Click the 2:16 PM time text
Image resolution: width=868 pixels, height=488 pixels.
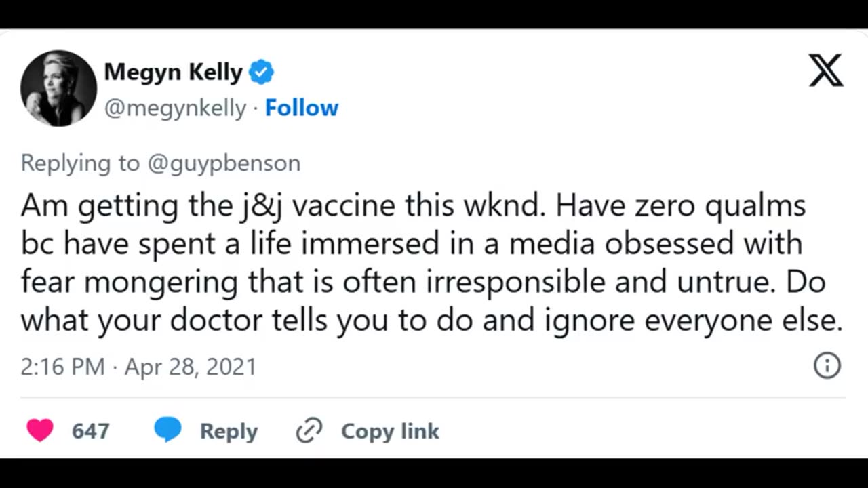point(62,367)
